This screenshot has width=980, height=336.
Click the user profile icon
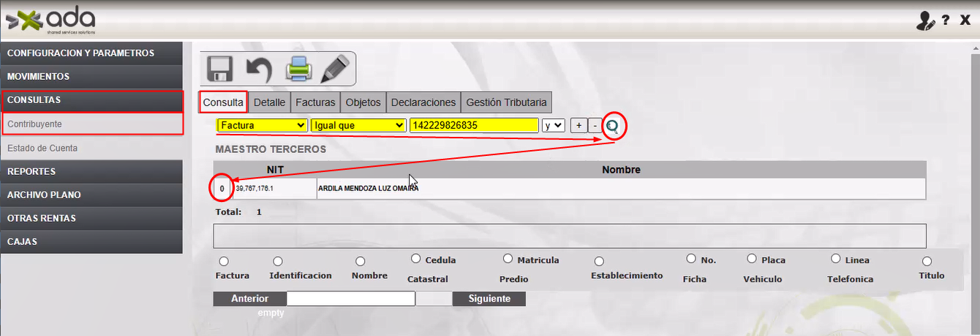coord(925,21)
